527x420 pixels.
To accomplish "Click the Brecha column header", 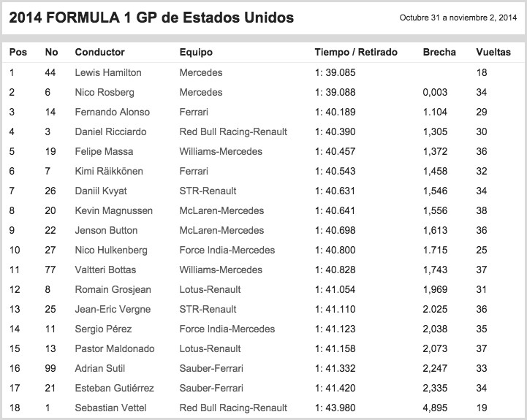I will click(439, 53).
